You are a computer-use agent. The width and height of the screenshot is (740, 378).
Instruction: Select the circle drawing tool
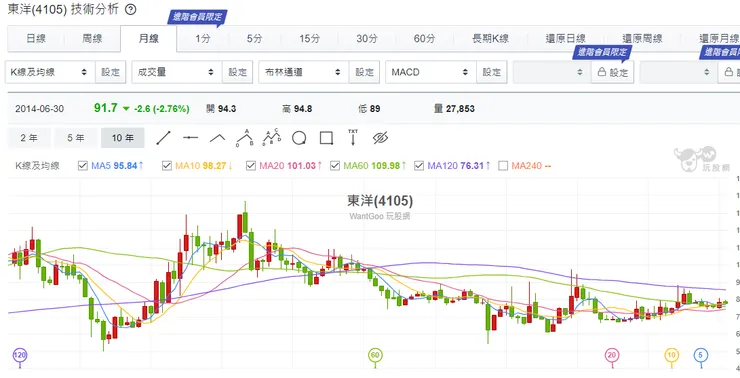coord(299,138)
